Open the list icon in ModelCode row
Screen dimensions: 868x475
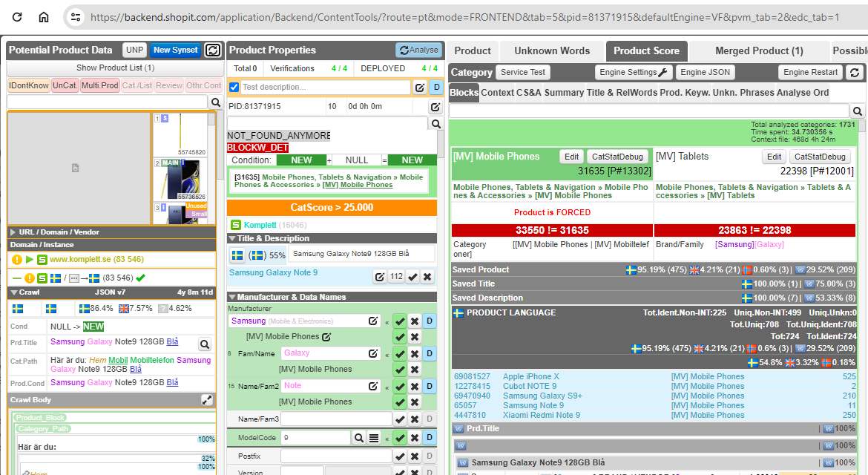point(374,438)
